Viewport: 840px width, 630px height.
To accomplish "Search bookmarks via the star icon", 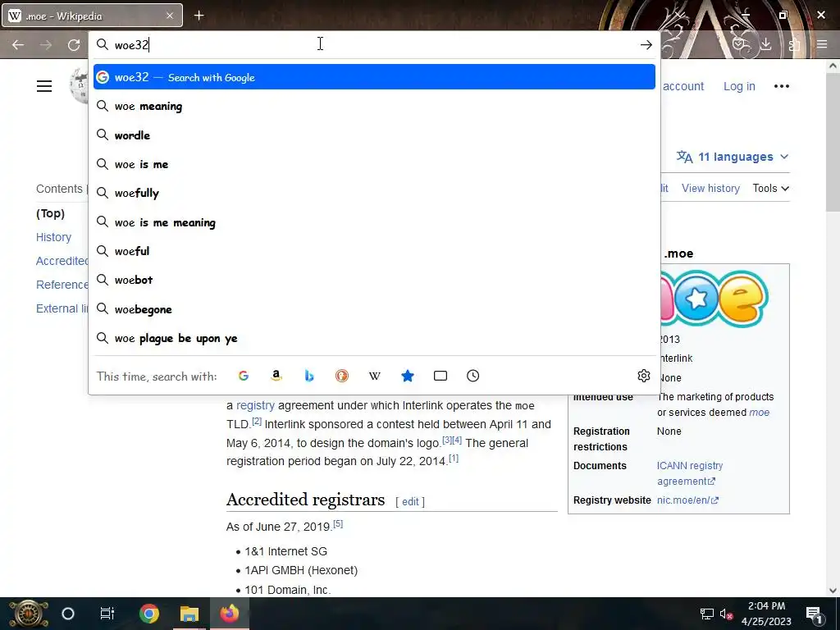I will tap(408, 376).
